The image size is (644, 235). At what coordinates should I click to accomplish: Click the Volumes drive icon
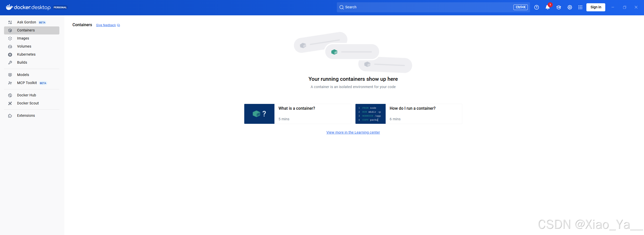click(10, 47)
